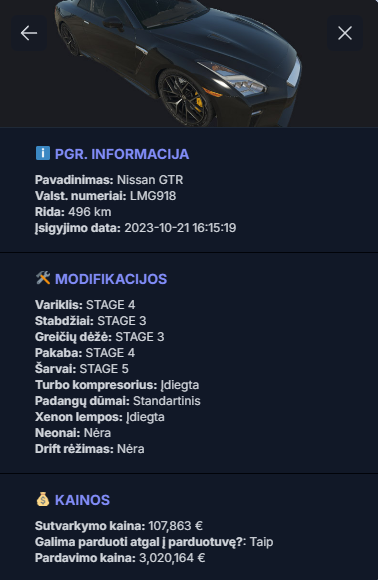Screen dimensions: 378x580
Task: Click the Drift rėžimas Nėra entry
Action: (x=90, y=449)
